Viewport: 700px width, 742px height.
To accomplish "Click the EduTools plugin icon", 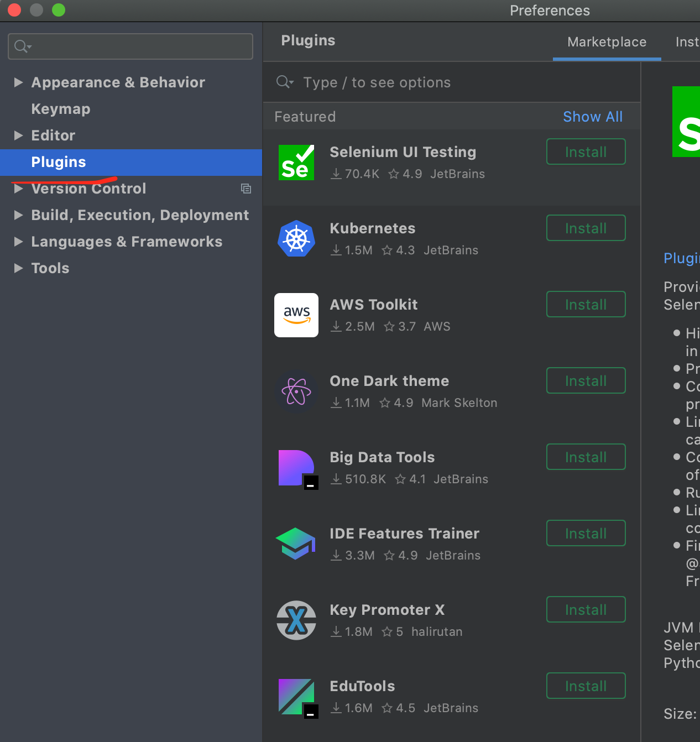I will pyautogui.click(x=297, y=698).
